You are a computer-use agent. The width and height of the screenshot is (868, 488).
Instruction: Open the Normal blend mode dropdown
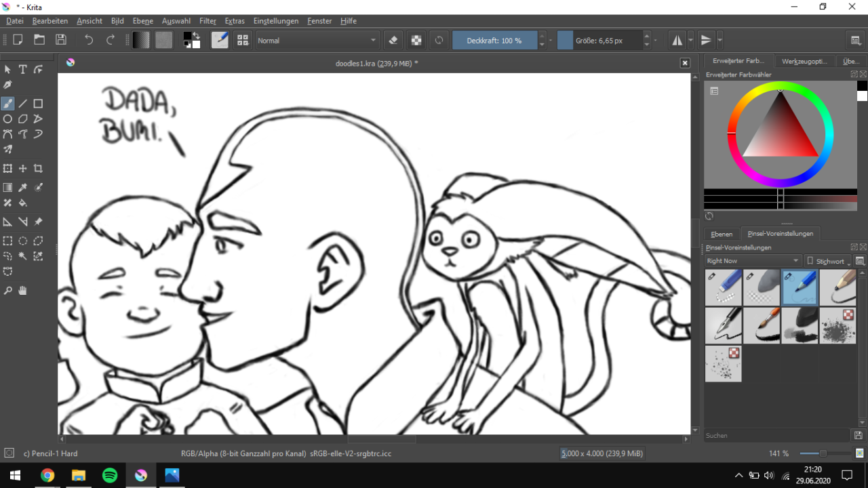[x=317, y=41]
